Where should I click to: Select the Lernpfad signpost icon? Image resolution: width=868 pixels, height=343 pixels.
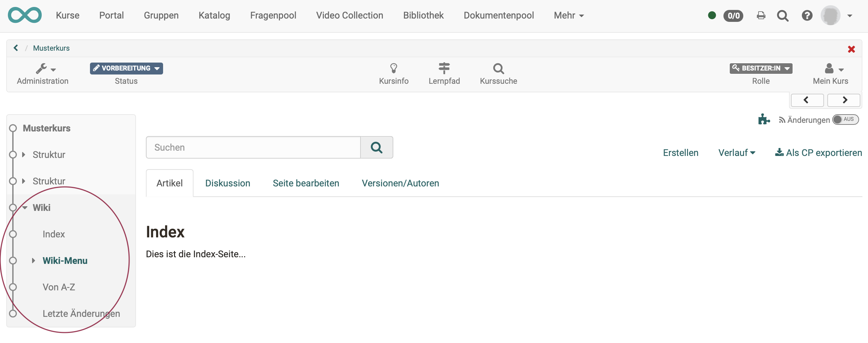click(x=445, y=69)
